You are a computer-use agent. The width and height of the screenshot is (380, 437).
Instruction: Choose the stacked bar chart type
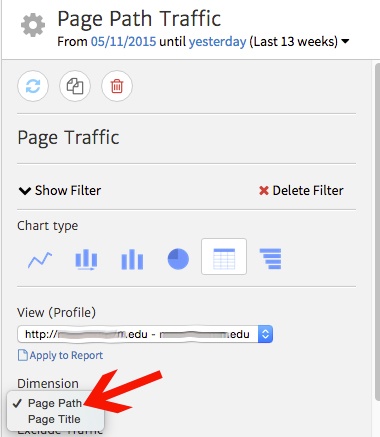tap(86, 259)
